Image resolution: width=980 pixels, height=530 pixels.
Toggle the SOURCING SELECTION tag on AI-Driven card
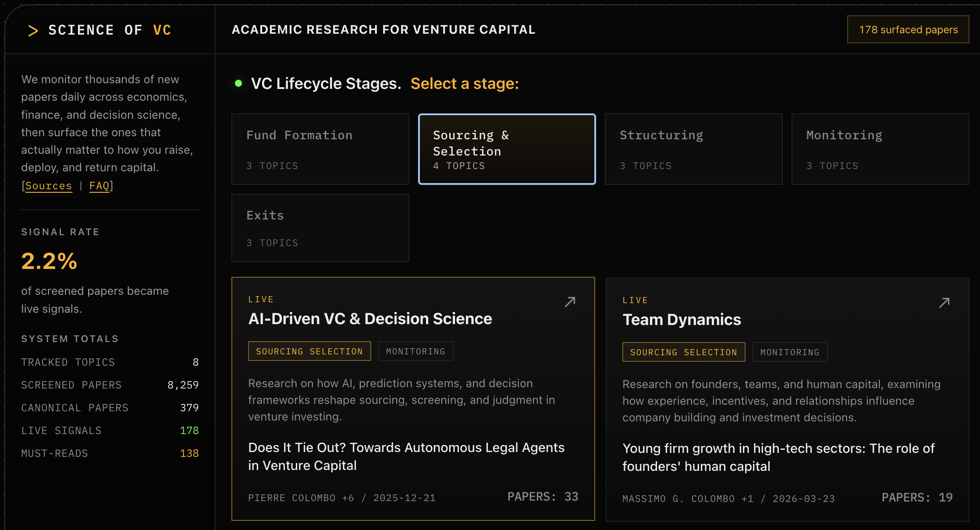(x=309, y=351)
